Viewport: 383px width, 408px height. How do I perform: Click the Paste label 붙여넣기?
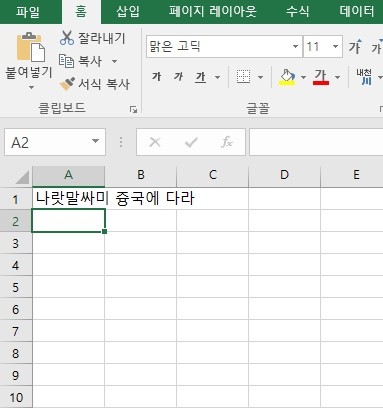(x=29, y=72)
